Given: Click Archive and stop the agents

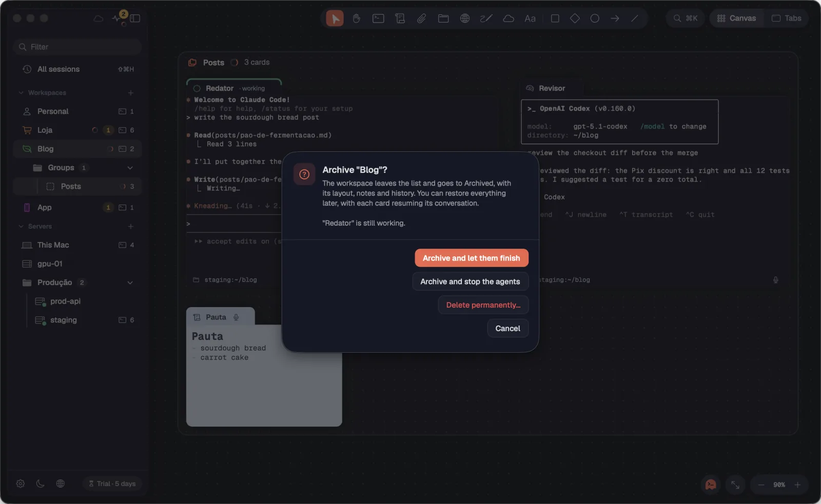Looking at the screenshot, I should [470, 281].
